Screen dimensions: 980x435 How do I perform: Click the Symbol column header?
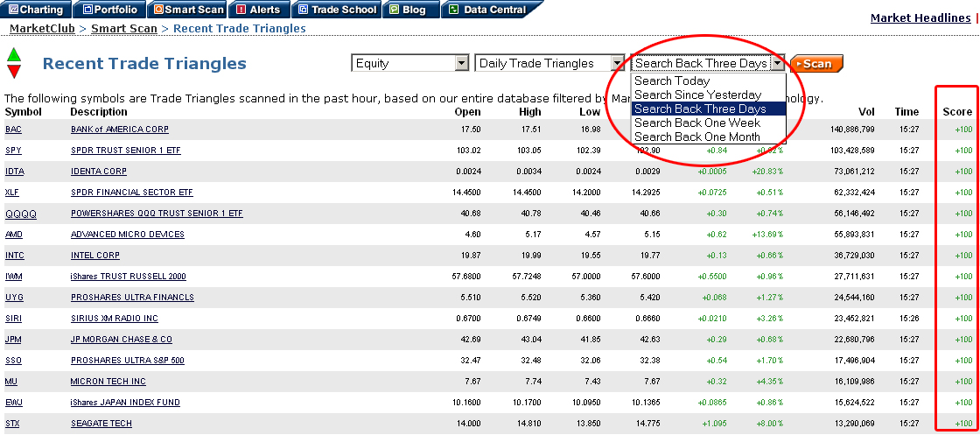pyautogui.click(x=23, y=112)
